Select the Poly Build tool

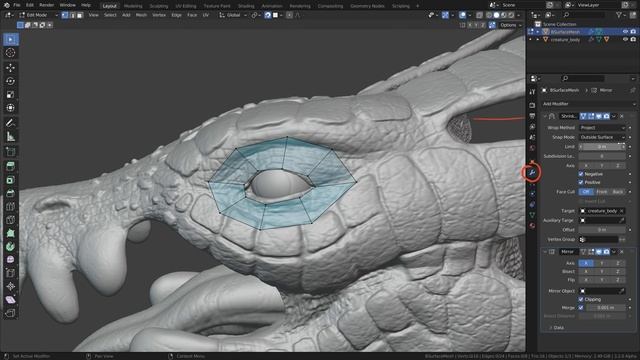pyautogui.click(x=11, y=233)
